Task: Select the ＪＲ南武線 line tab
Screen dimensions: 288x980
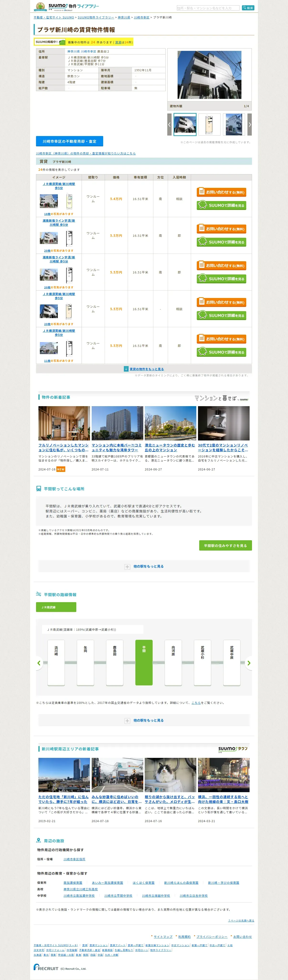Action: pos(56,607)
